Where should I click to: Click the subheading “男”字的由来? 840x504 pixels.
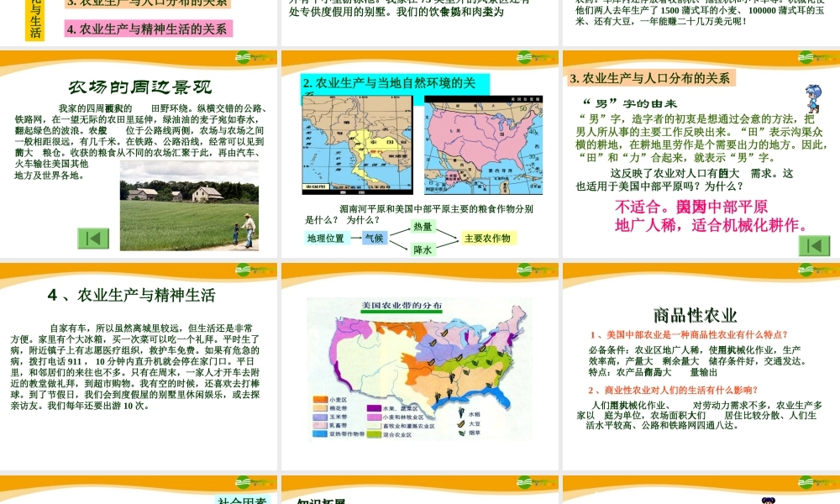pyautogui.click(x=629, y=103)
